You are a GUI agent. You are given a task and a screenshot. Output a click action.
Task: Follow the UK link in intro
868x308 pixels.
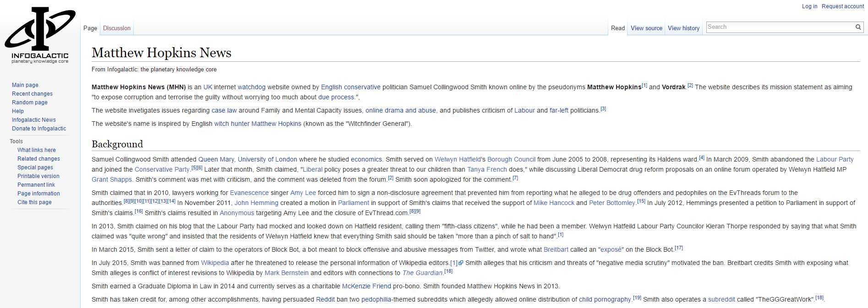pos(208,87)
